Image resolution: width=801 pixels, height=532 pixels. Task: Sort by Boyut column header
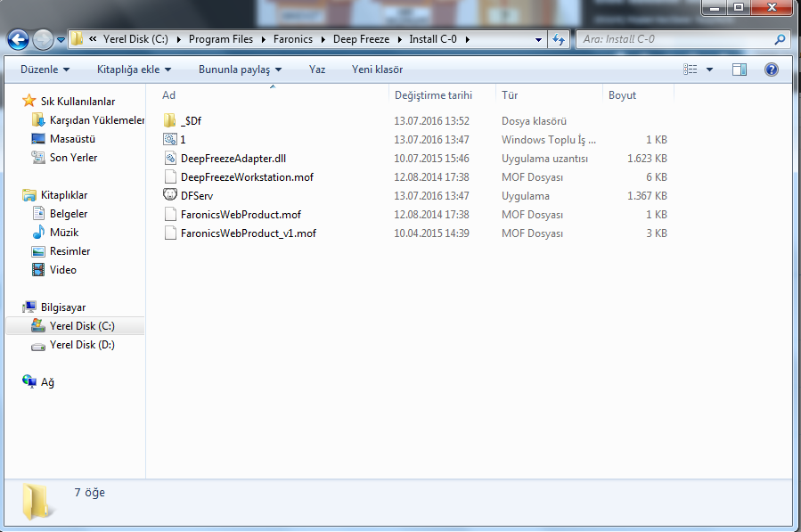click(622, 95)
